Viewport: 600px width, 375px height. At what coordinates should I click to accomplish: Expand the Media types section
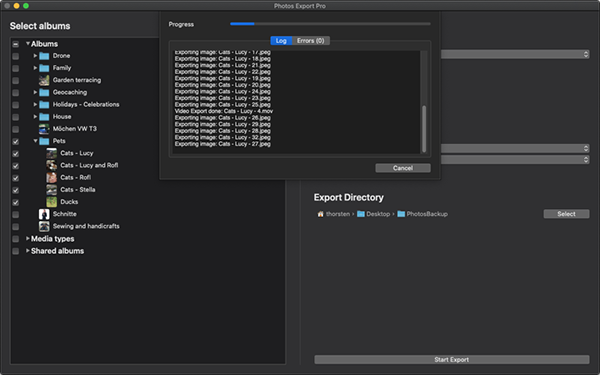28,238
